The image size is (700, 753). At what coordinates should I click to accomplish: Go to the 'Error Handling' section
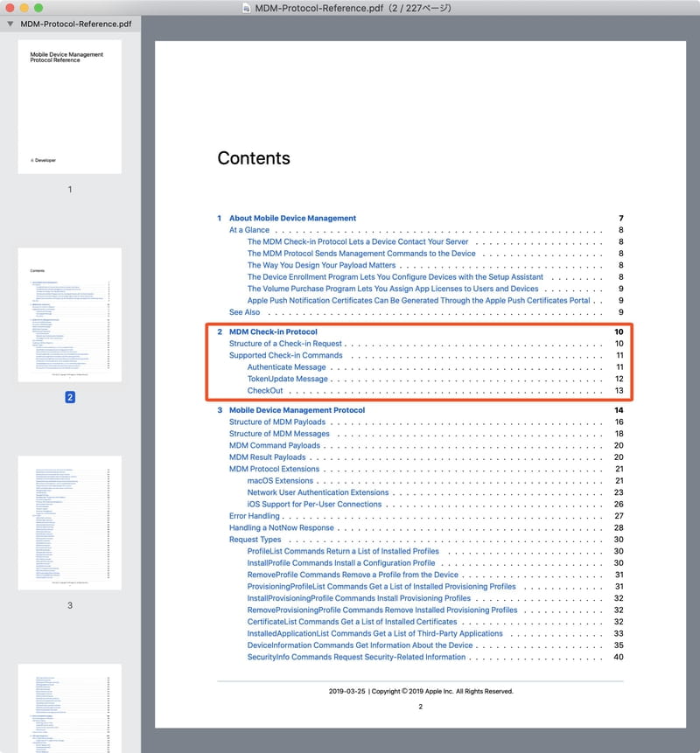[254, 516]
